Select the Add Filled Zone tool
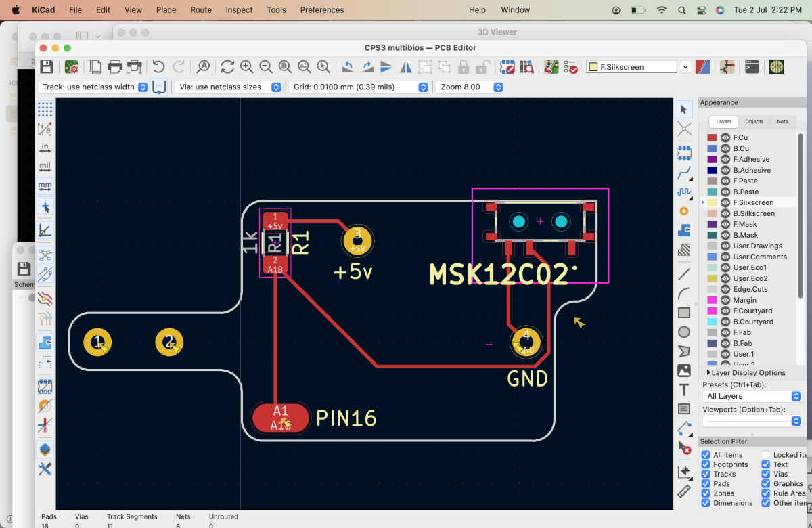The image size is (812, 528). 684,231
